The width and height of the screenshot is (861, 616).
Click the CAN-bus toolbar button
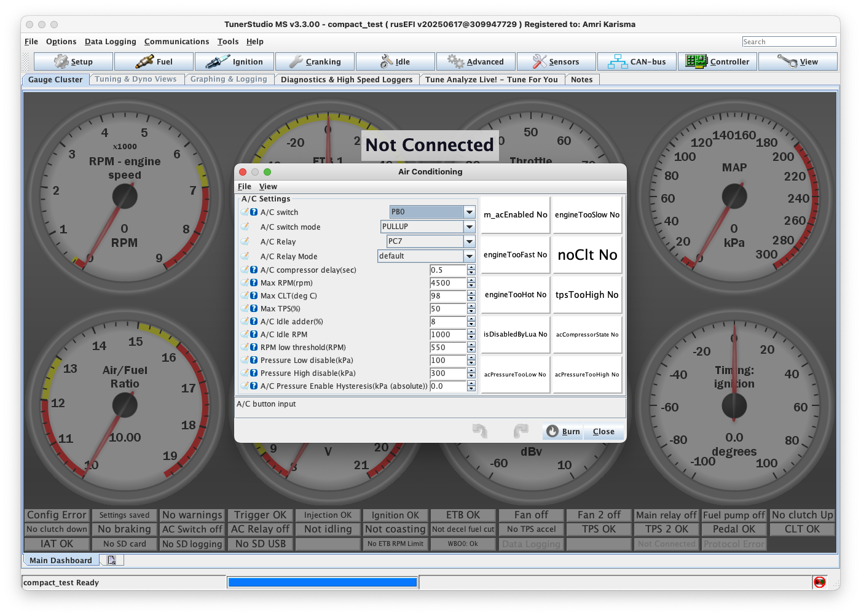[637, 62]
